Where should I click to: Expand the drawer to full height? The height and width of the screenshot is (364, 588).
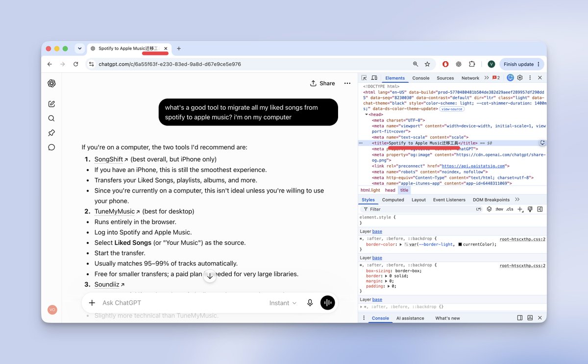[x=530, y=318]
